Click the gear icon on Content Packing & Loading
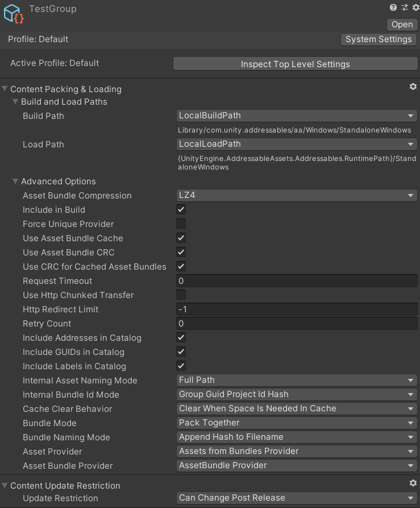 (413, 86)
